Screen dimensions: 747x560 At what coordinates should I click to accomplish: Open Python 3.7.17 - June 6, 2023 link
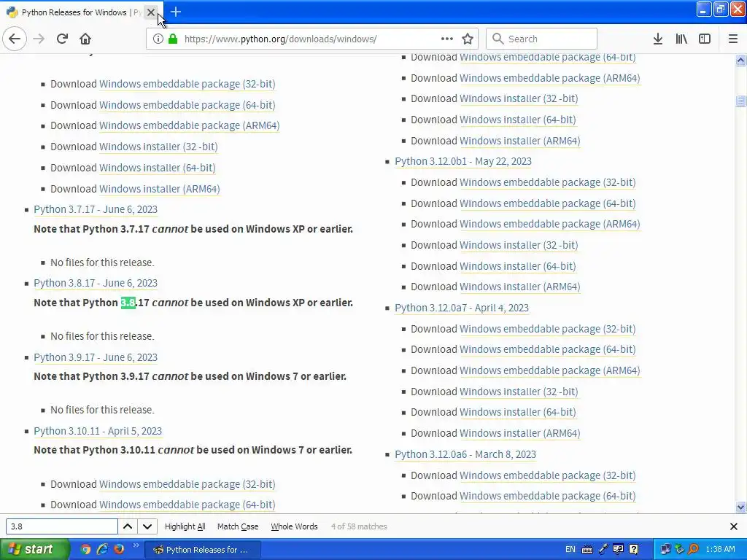(96, 209)
